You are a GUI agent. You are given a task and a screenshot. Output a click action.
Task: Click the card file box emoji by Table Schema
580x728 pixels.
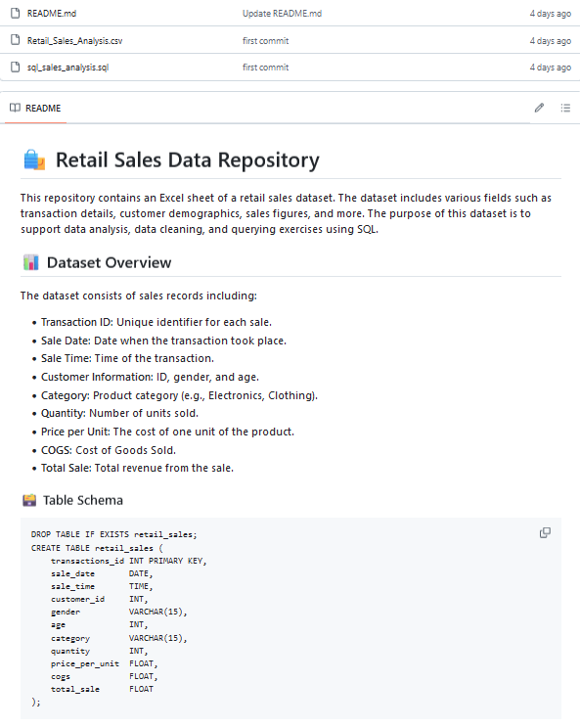coord(29,500)
